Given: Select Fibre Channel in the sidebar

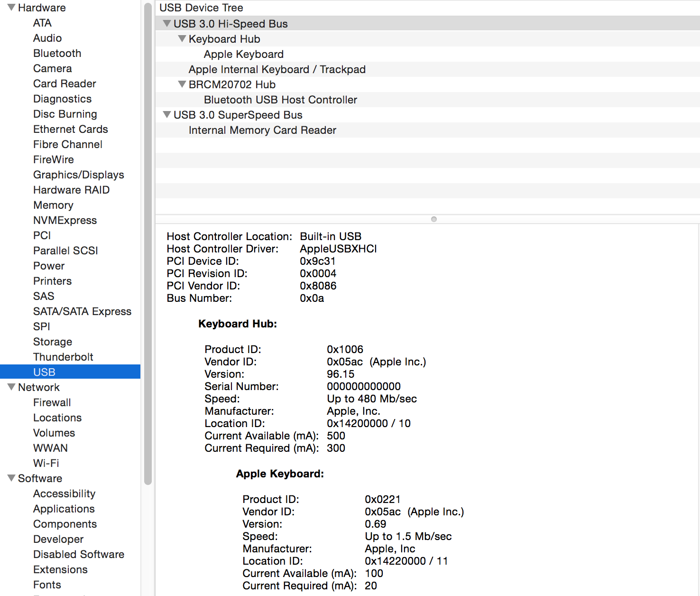Looking at the screenshot, I should pyautogui.click(x=68, y=144).
